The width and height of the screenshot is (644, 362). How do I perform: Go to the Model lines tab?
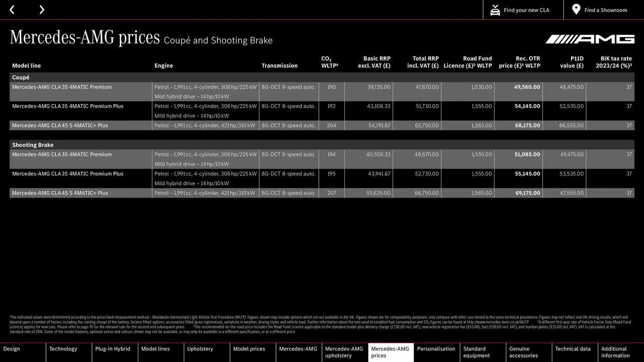[x=155, y=349]
